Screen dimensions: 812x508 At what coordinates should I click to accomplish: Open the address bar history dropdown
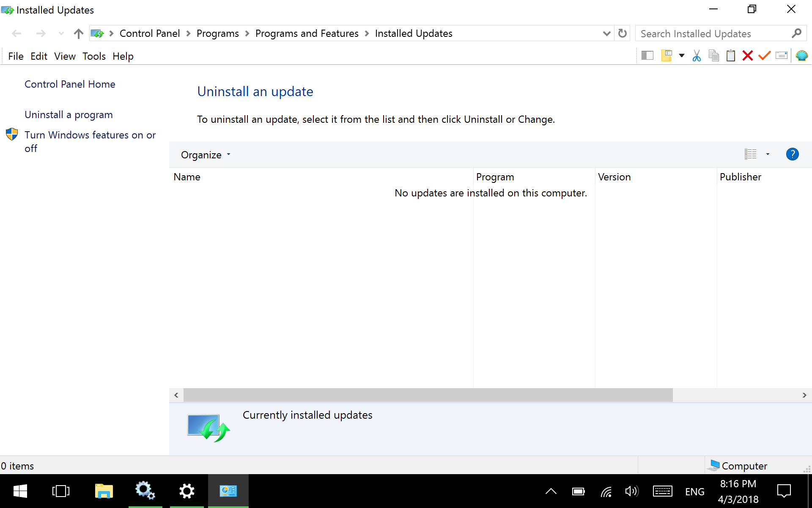[x=606, y=33]
